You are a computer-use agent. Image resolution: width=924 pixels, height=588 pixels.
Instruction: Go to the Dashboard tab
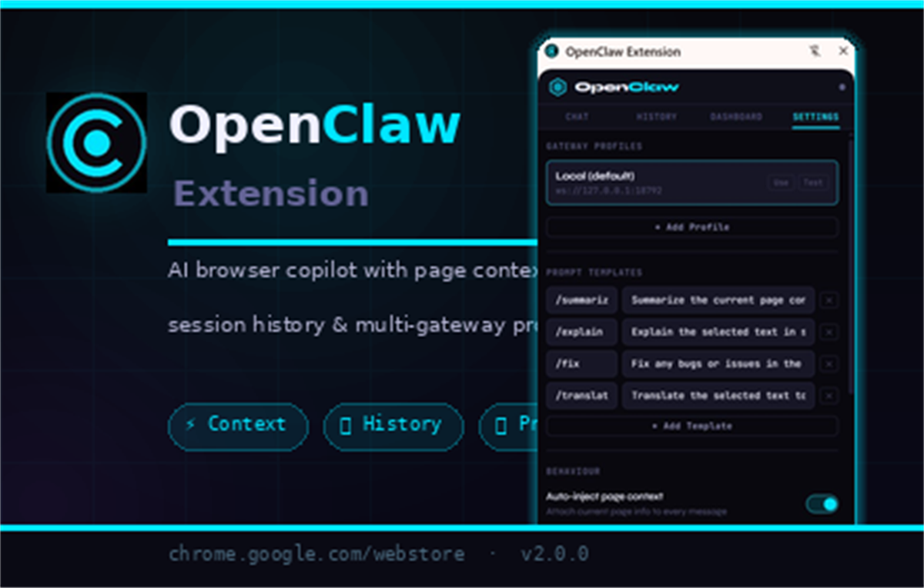click(x=736, y=117)
